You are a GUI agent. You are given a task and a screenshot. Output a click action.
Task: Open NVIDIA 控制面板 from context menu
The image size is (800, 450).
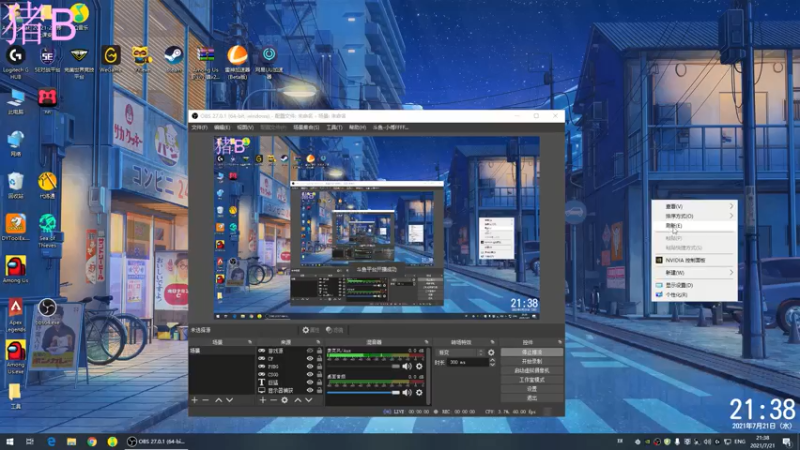[694, 260]
